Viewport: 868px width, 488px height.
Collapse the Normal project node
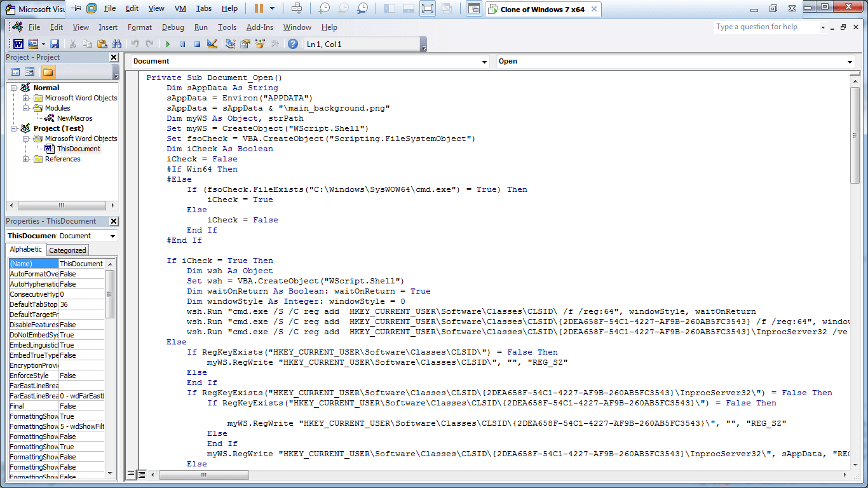pos(13,88)
